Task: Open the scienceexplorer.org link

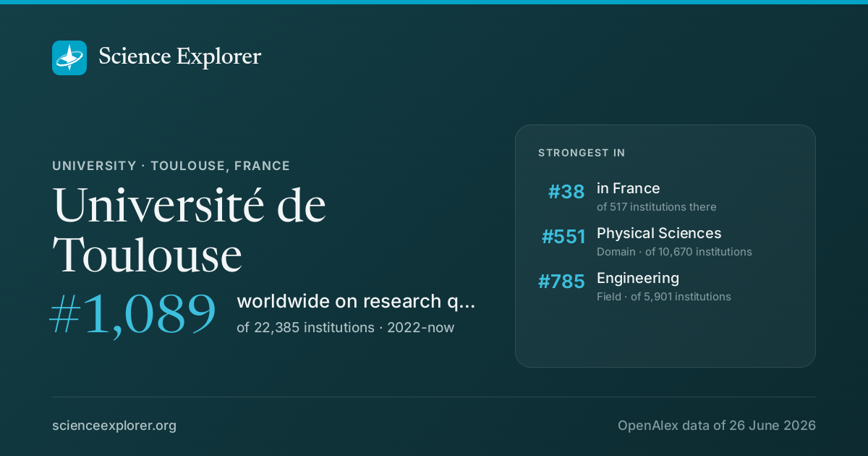Action: coord(114,426)
